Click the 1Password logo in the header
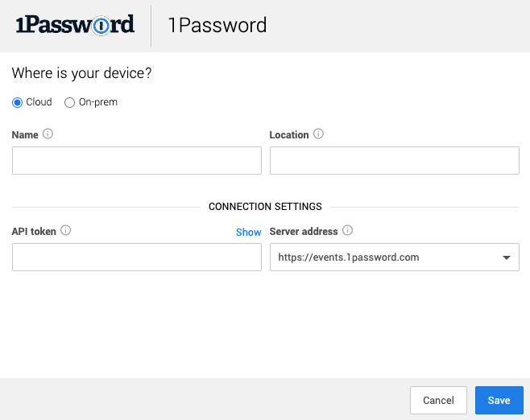Screen dimensions: 530x420 75,25
